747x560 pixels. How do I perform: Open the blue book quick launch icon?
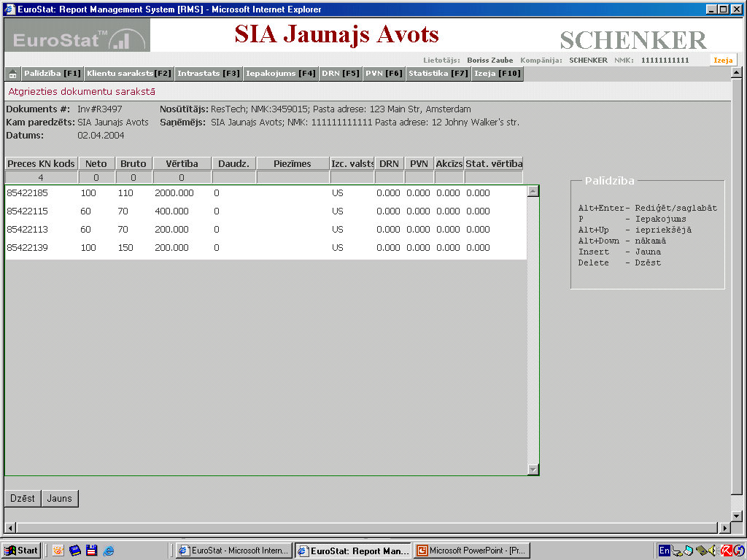75,551
